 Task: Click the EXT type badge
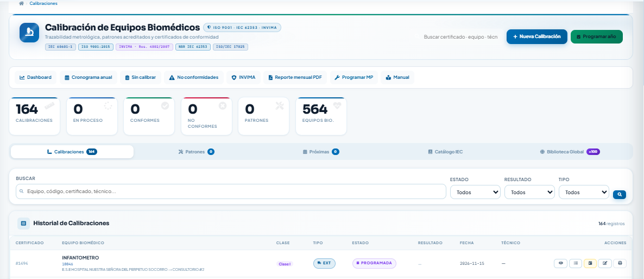(325, 263)
